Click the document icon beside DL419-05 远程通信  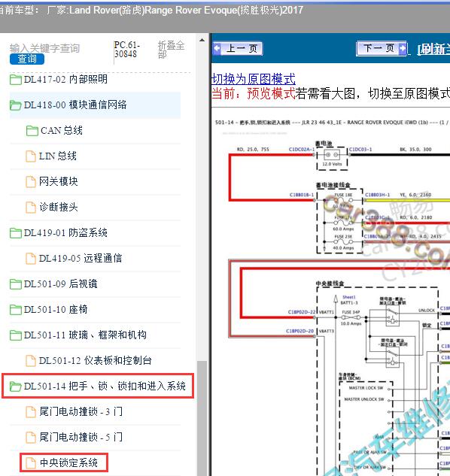30,259
